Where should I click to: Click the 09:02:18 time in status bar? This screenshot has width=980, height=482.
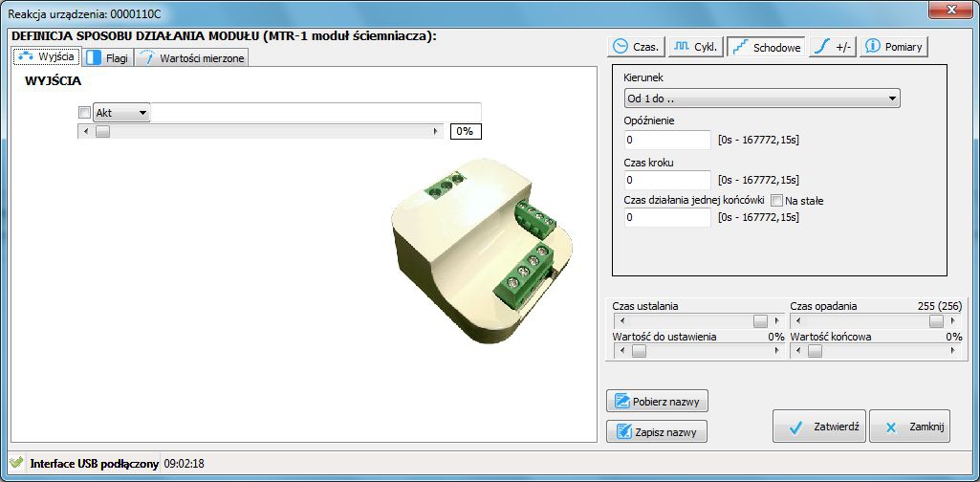(x=184, y=465)
